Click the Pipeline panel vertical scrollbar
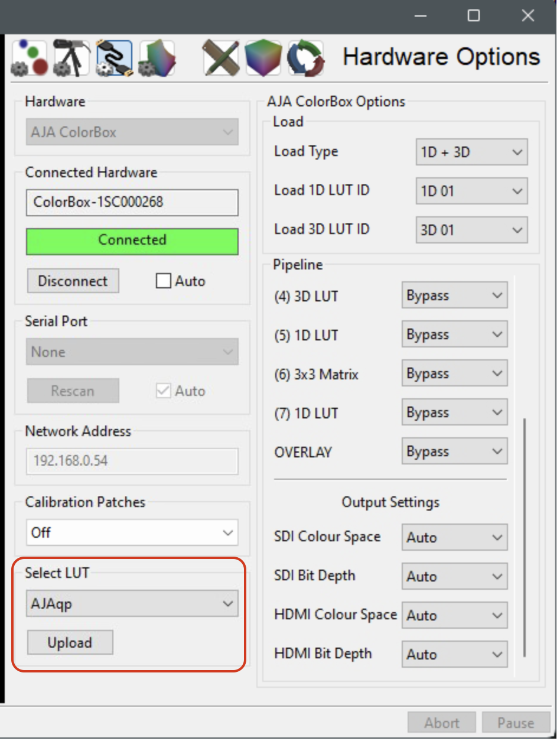Viewport: 560px width, 741px height. (x=524, y=532)
